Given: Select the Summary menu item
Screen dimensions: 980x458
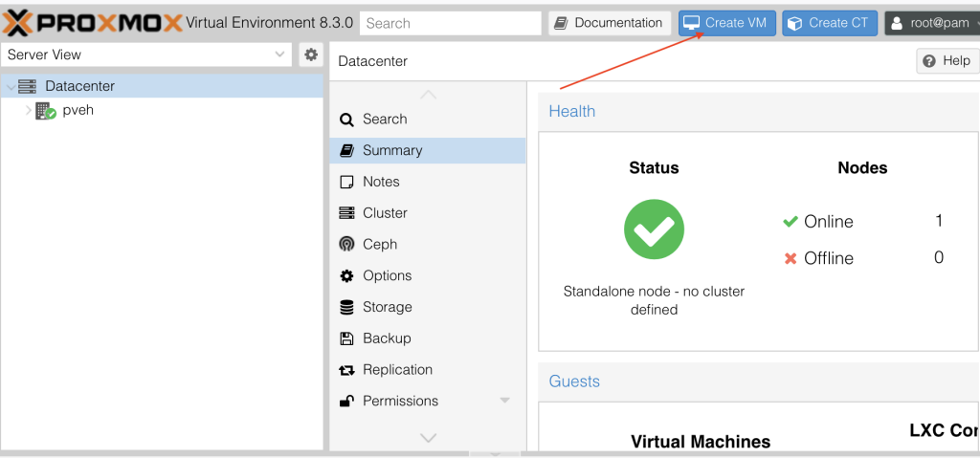Looking at the screenshot, I should [392, 150].
